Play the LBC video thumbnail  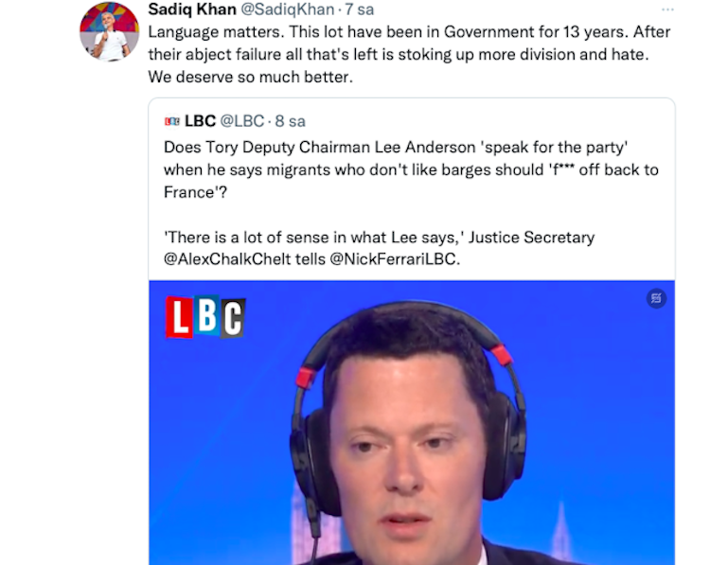pos(412,422)
